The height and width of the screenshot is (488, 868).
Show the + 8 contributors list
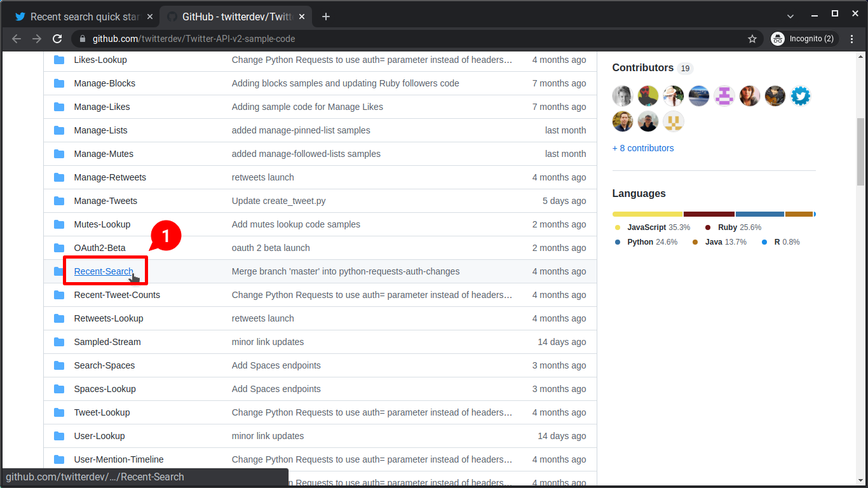643,148
